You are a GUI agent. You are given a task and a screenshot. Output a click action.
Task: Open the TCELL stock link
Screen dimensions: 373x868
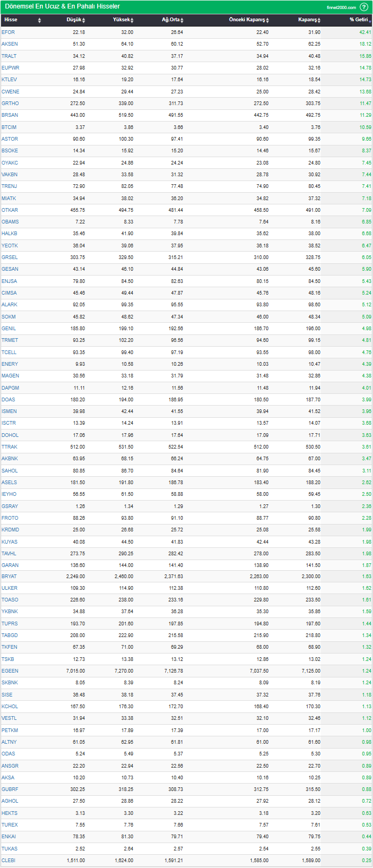(9, 353)
